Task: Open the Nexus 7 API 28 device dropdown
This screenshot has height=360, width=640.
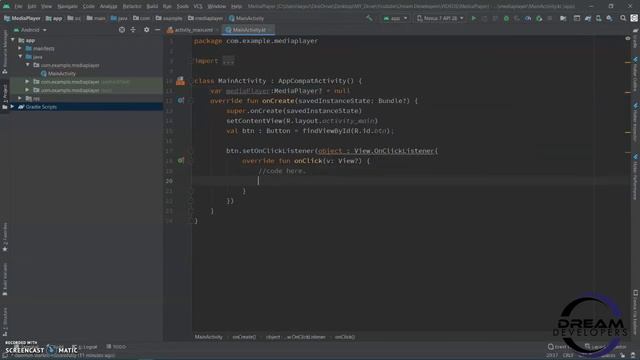Action: pos(440,18)
